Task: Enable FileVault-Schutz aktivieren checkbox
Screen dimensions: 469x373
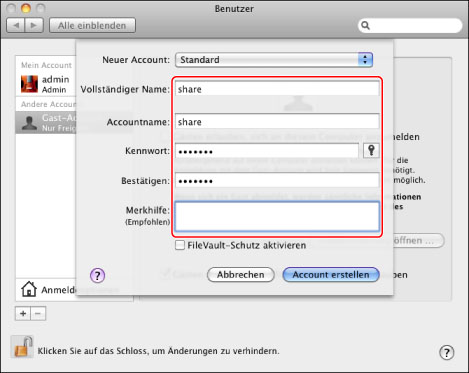Action: pos(180,245)
